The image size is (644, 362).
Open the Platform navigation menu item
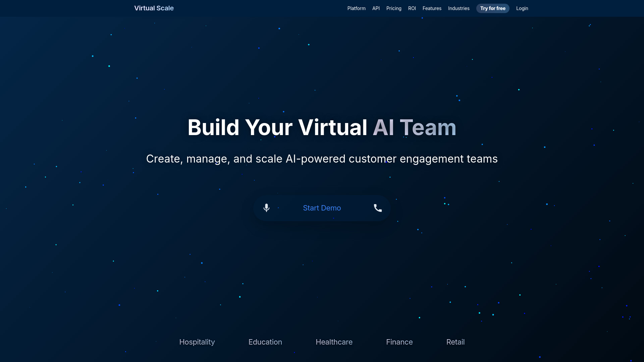[x=357, y=8]
